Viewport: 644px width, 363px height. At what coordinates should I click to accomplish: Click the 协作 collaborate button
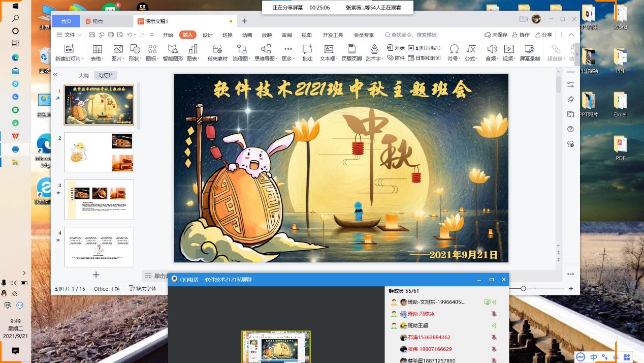(521, 35)
